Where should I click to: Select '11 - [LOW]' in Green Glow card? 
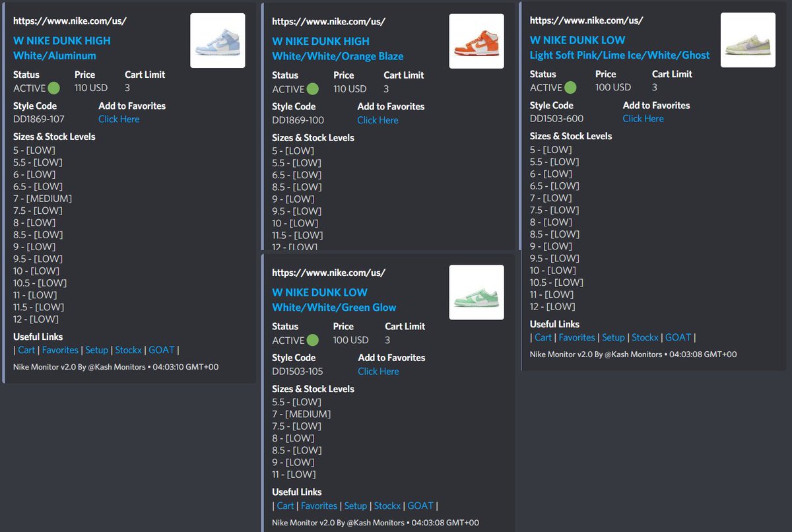click(x=294, y=474)
